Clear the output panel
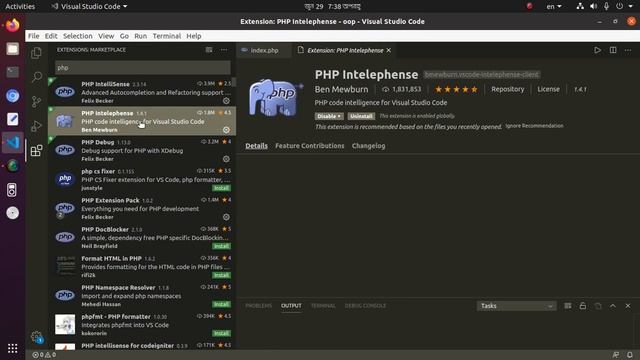 click(568, 306)
